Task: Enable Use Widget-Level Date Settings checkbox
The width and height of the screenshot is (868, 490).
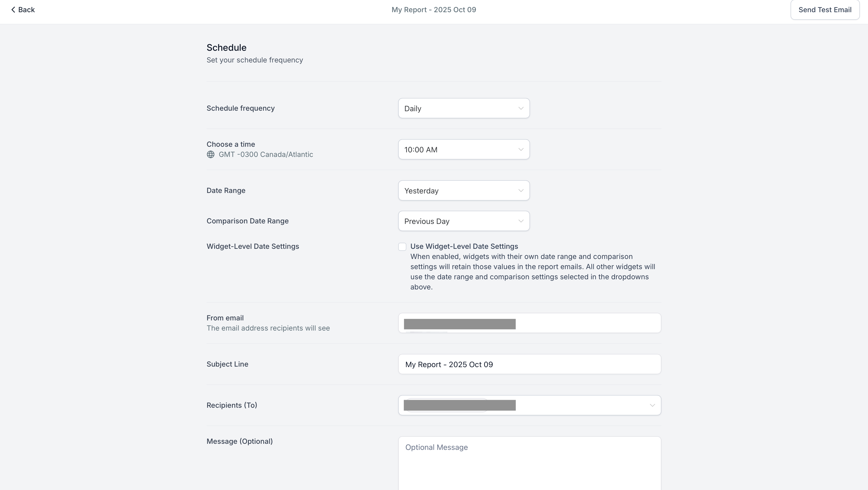Action: [402, 247]
